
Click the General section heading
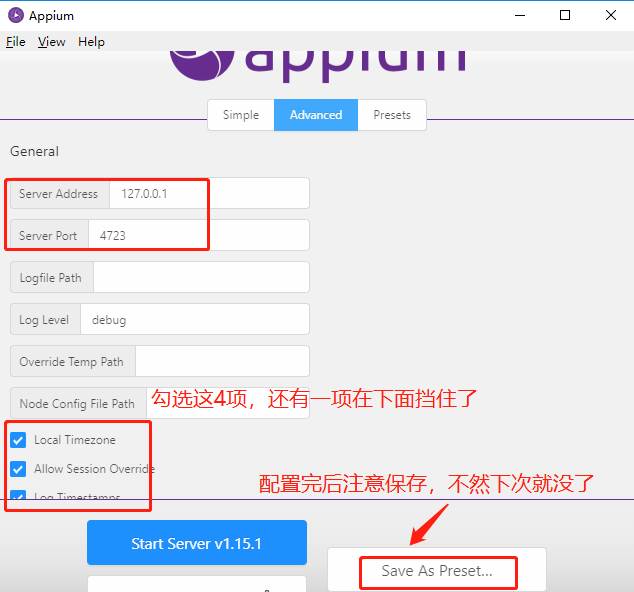click(x=34, y=151)
